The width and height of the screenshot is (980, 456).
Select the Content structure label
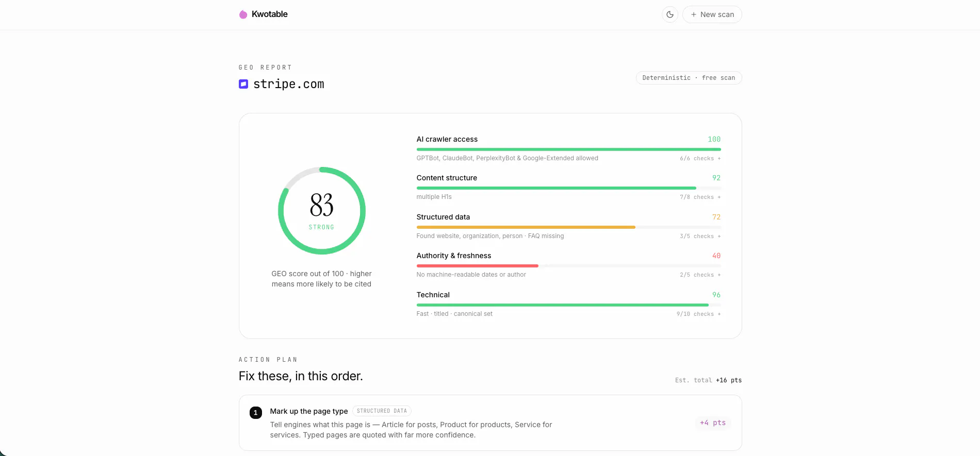(x=447, y=178)
